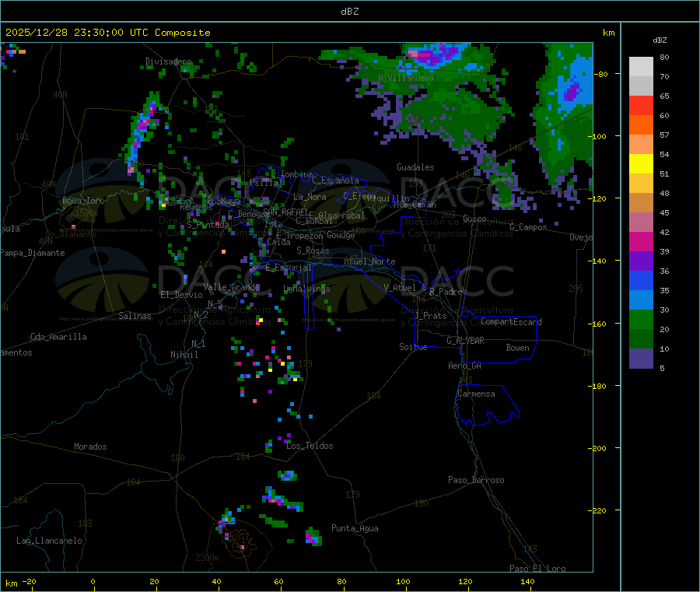Click the V_Atuel location label
Screen dimensions: 700x592
(x=400, y=288)
